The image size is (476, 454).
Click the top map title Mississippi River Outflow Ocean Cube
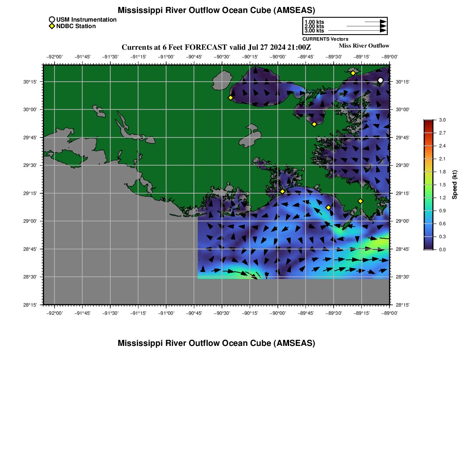pyautogui.click(x=216, y=10)
